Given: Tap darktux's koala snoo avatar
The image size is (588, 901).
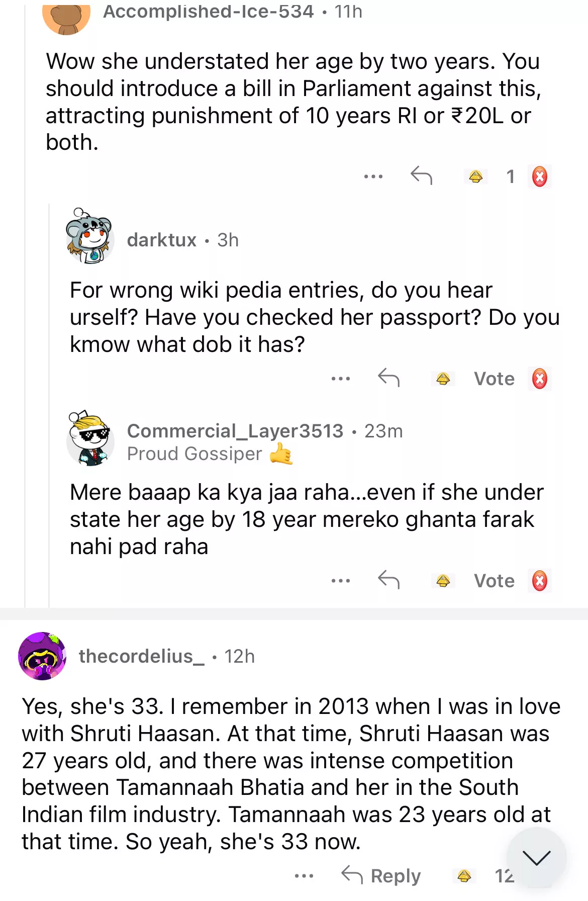Looking at the screenshot, I should [x=89, y=237].
